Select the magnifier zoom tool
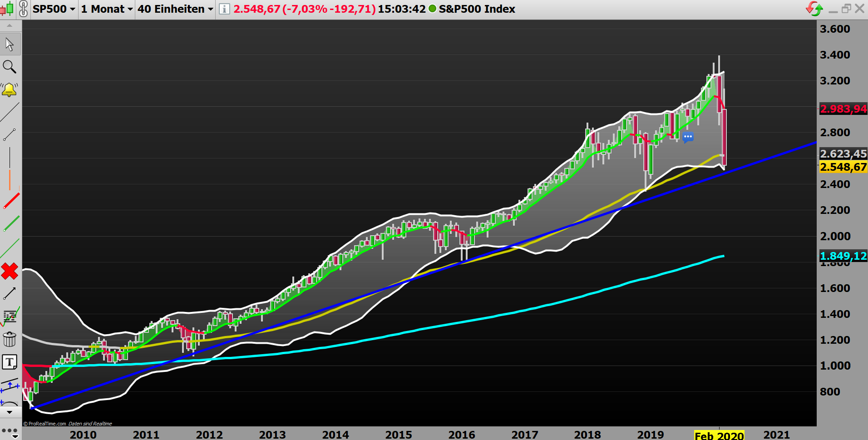This screenshot has width=868, height=440. pos(10,67)
